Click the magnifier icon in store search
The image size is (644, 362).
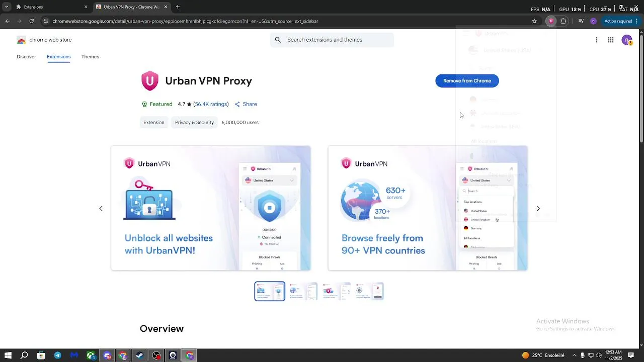(x=278, y=40)
